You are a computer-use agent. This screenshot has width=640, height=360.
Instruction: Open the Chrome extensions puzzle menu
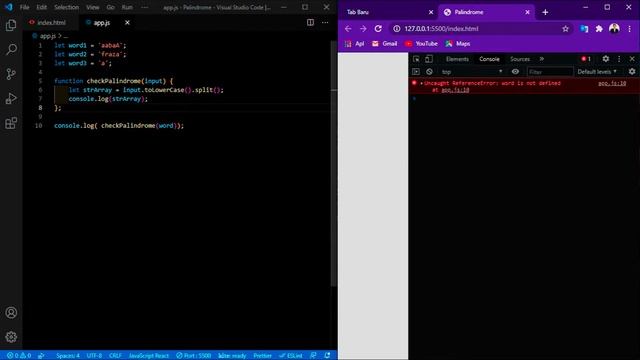[599, 29]
